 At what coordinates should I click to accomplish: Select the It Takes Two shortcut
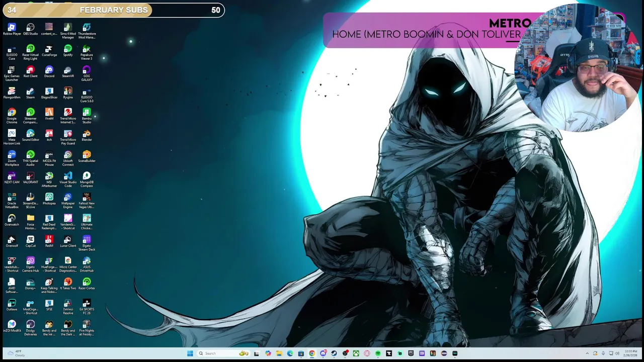[x=68, y=284]
